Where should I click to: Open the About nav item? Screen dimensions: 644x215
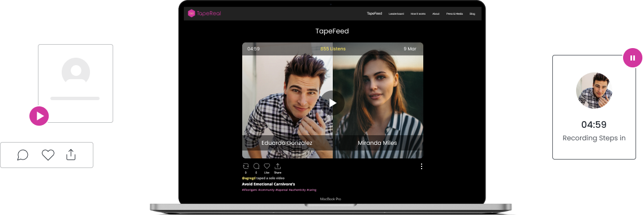click(436, 14)
